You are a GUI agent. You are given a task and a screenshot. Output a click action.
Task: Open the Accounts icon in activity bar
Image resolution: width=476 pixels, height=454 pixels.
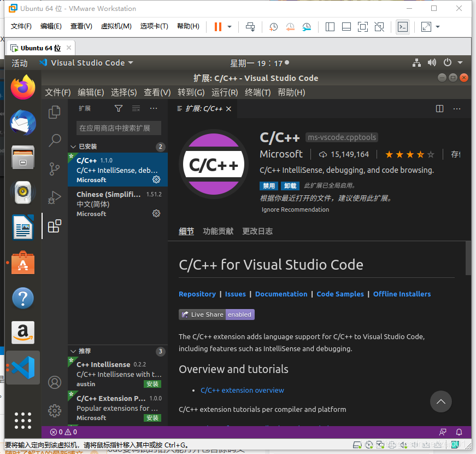55,382
